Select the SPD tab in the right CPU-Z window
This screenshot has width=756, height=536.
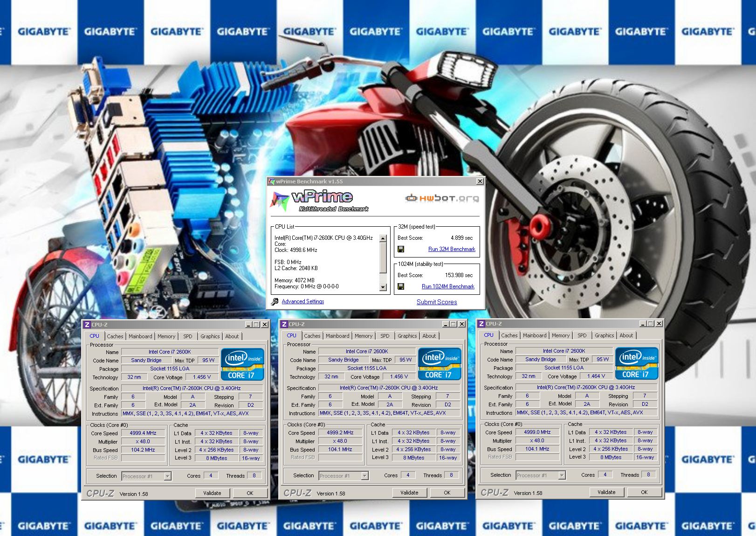(582, 335)
